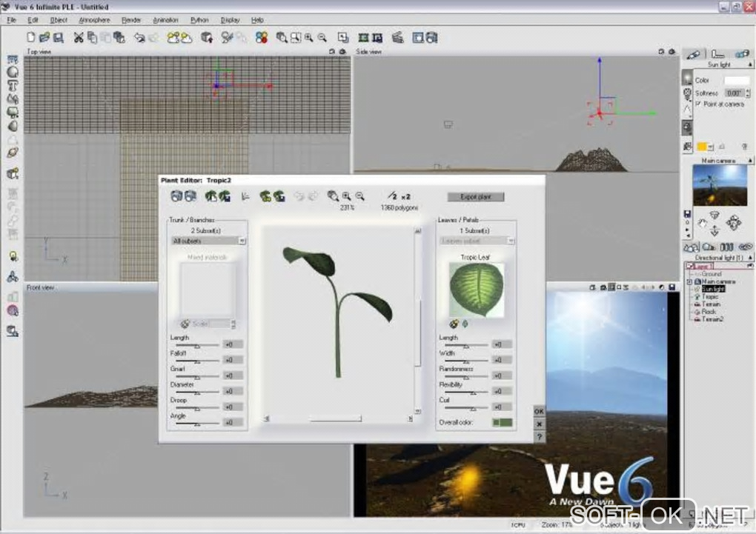
Task: Open the Atmosphere menu
Action: click(x=95, y=20)
